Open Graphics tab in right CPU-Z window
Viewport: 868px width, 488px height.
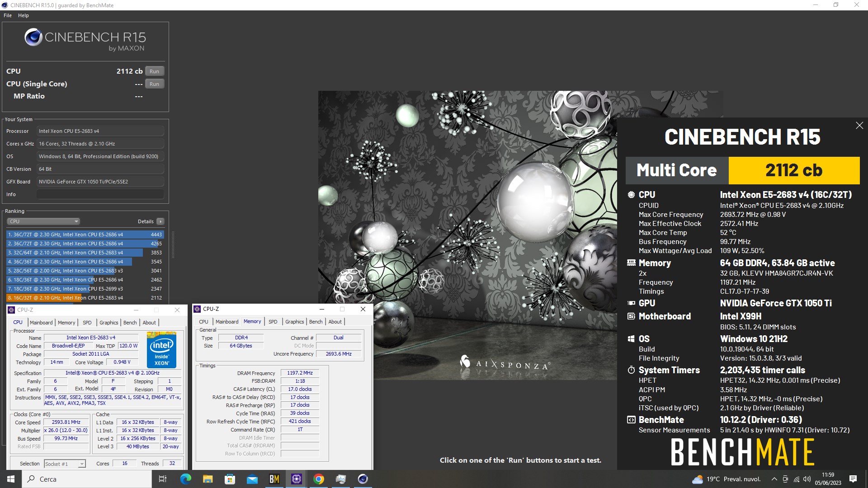[295, 322]
